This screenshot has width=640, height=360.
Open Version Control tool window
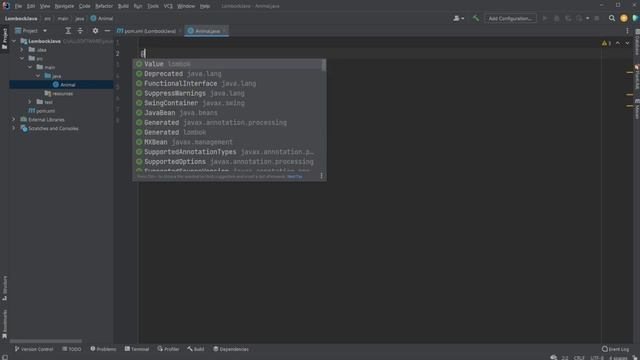coord(34,349)
